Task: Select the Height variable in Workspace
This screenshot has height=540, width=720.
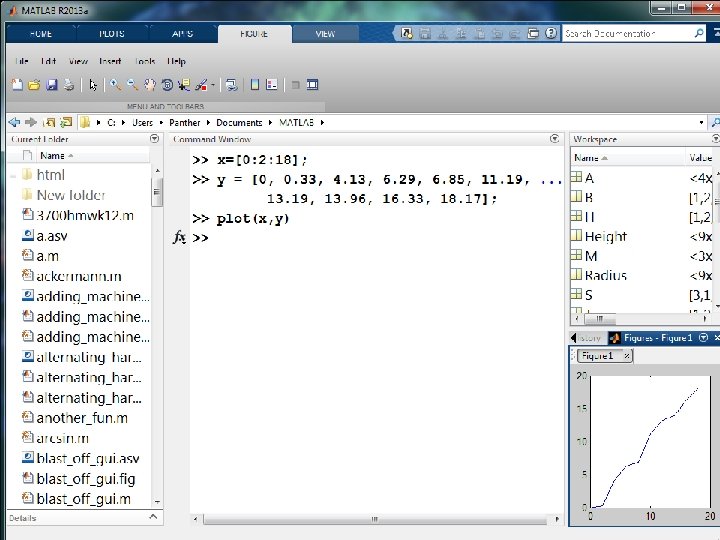Action: click(606, 236)
